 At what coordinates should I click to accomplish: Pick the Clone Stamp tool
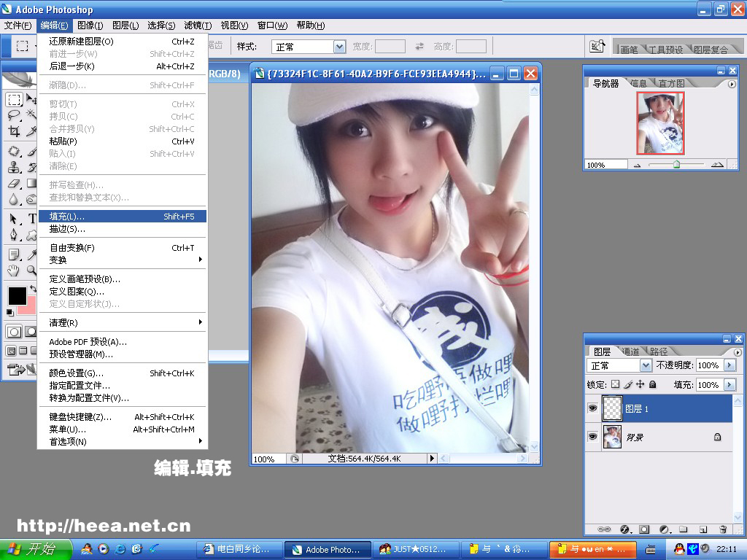coord(14,168)
